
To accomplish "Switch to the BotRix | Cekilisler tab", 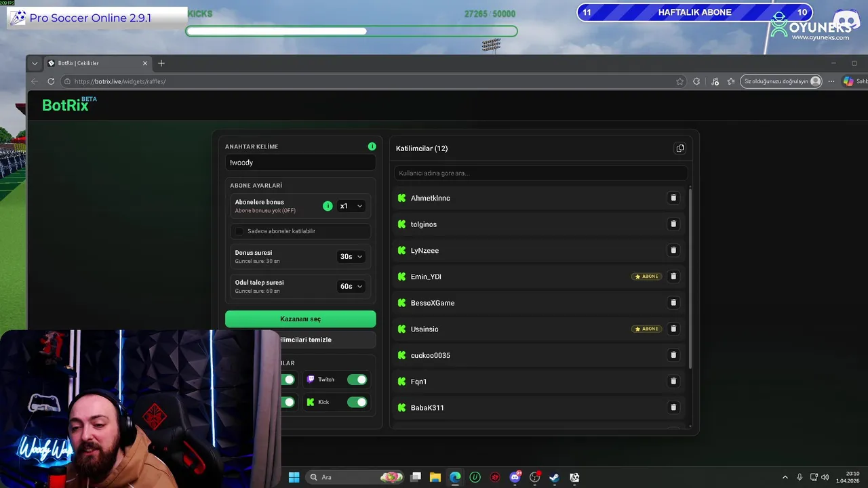I will click(97, 63).
